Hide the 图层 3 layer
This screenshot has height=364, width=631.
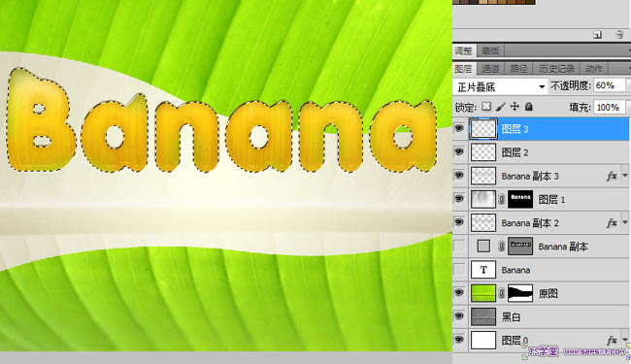(x=459, y=128)
